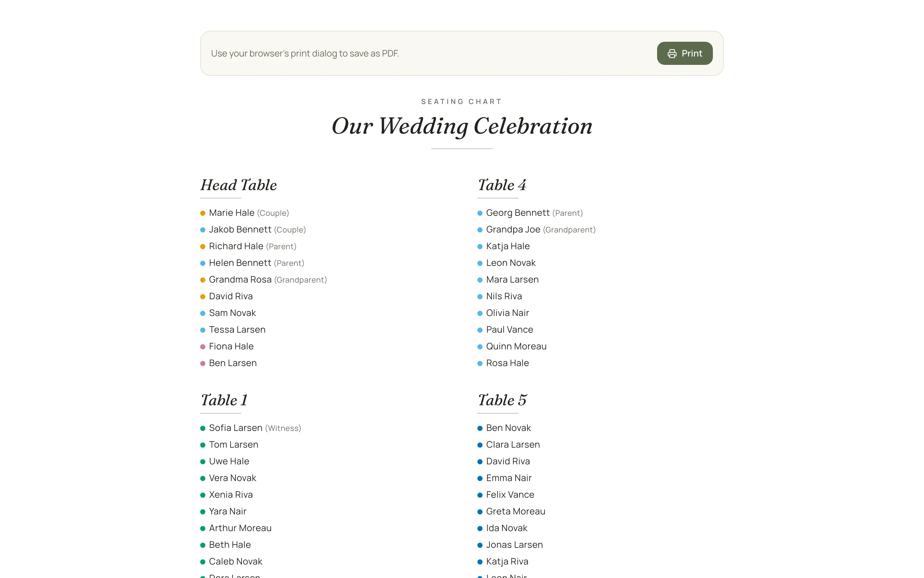Click 'Caleb Novak' guest name
924x578 pixels.
pyautogui.click(x=235, y=562)
